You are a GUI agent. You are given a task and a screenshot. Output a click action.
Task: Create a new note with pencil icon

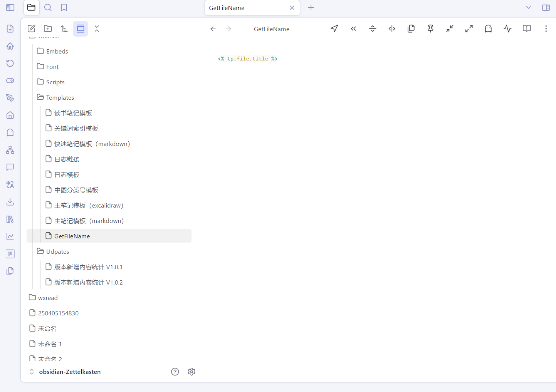[x=32, y=28]
